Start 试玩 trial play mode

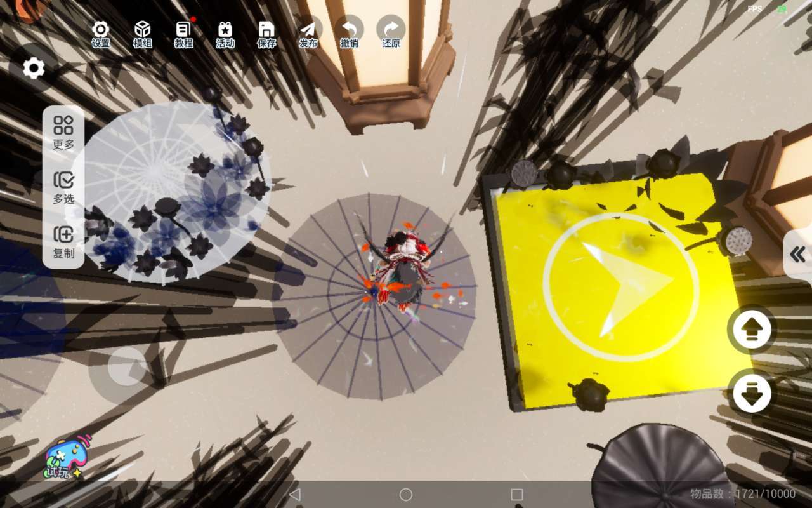click(66, 457)
